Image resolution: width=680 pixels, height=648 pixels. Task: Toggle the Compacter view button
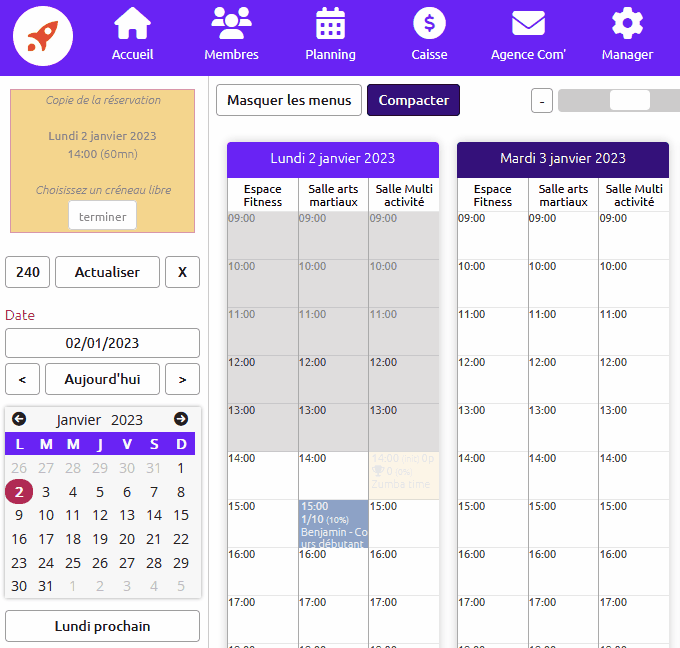pyautogui.click(x=413, y=100)
